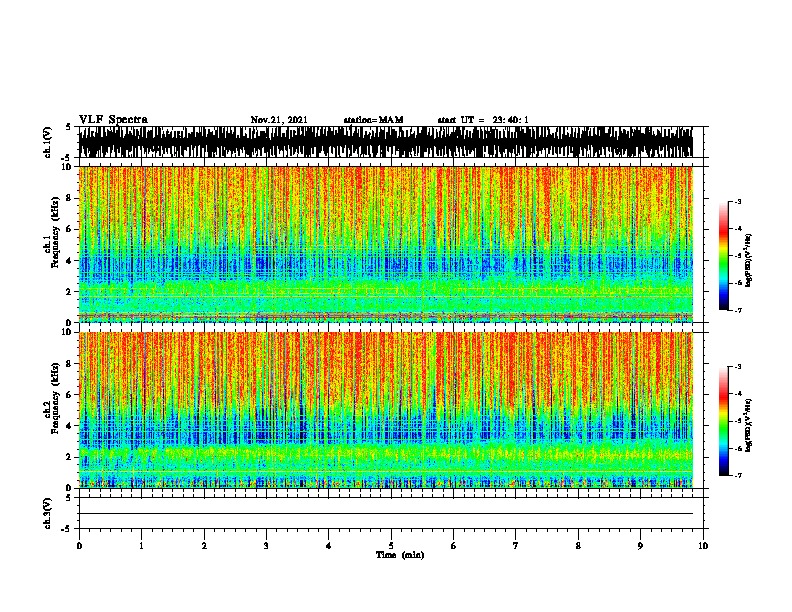Click the time axis tick label "8"
Viewport: 792px width, 612px height.
[x=578, y=546]
